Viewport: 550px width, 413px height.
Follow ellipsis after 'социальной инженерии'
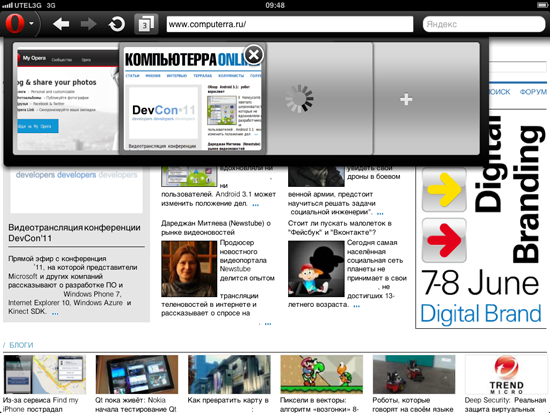(380, 214)
